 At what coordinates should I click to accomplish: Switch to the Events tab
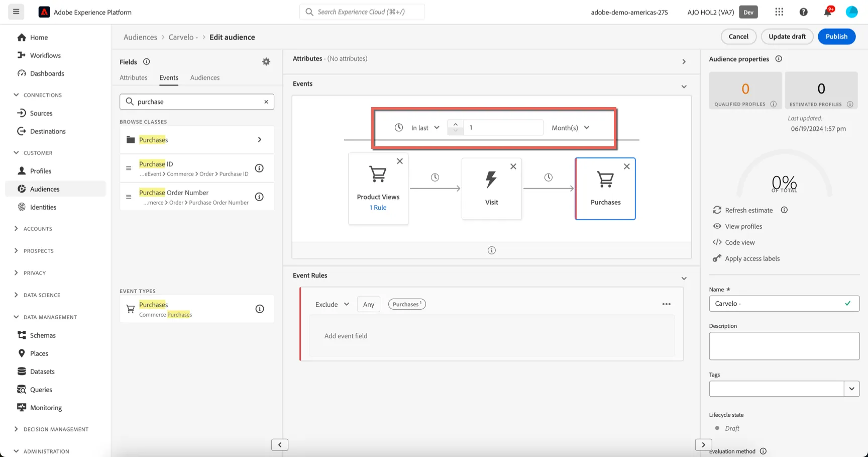[169, 78]
